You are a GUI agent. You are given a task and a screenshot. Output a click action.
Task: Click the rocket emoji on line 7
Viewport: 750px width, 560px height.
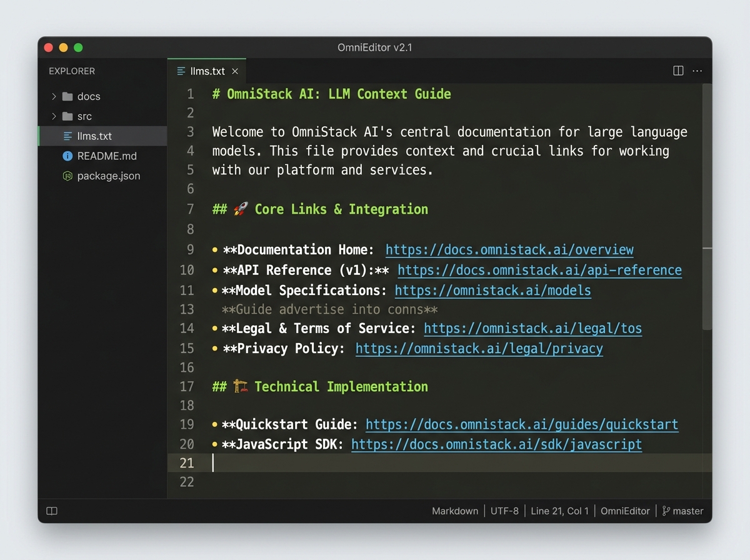point(241,209)
